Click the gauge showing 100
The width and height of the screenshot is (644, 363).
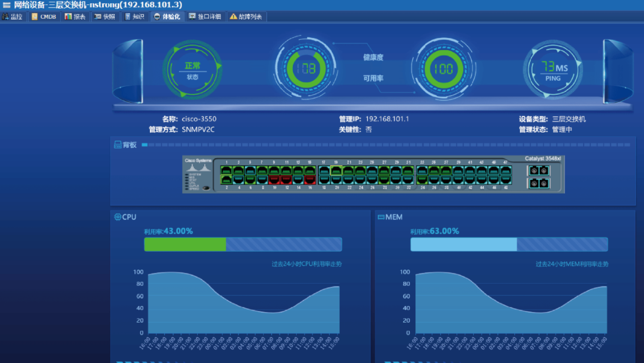[444, 68]
